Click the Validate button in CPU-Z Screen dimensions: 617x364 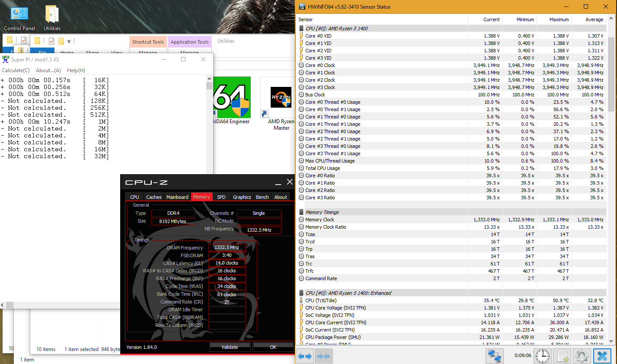click(230, 347)
